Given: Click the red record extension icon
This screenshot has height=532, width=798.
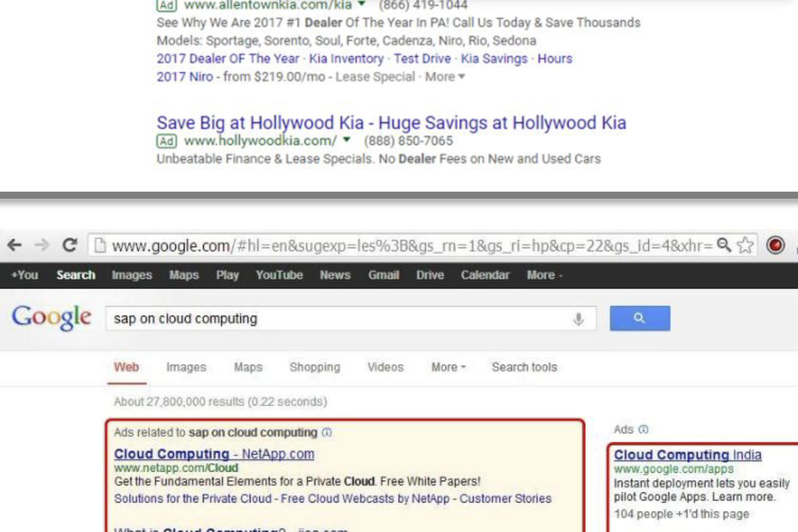Looking at the screenshot, I should 776,245.
